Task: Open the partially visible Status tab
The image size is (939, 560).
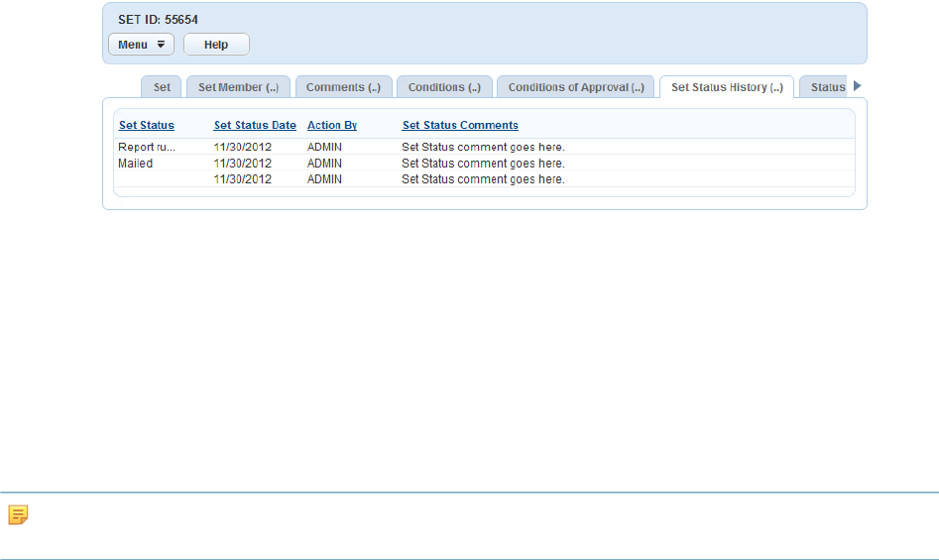Action: 825,87
